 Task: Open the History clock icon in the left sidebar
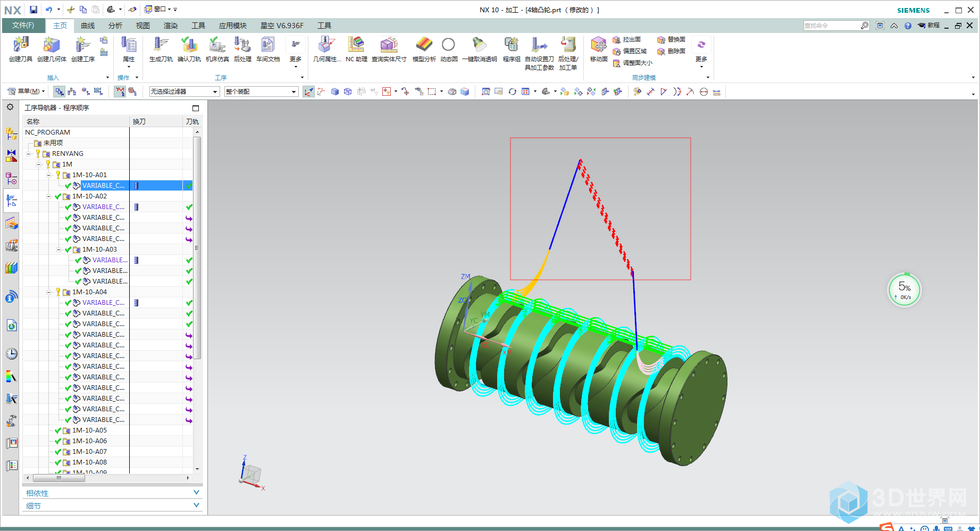point(11,354)
